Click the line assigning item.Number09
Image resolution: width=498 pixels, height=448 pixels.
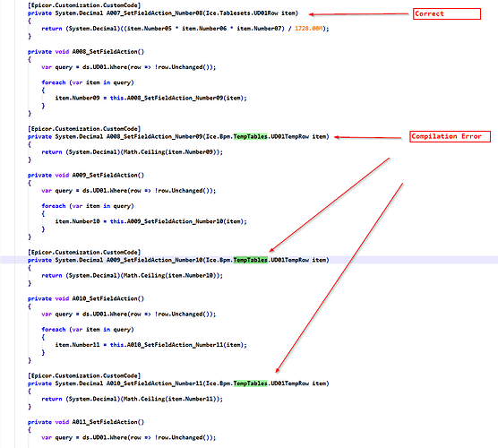tap(150, 99)
